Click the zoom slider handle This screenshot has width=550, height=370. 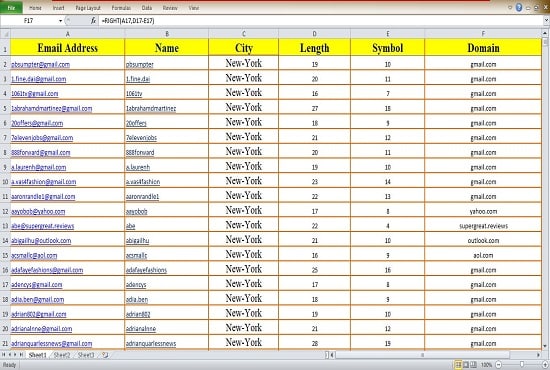click(522, 365)
